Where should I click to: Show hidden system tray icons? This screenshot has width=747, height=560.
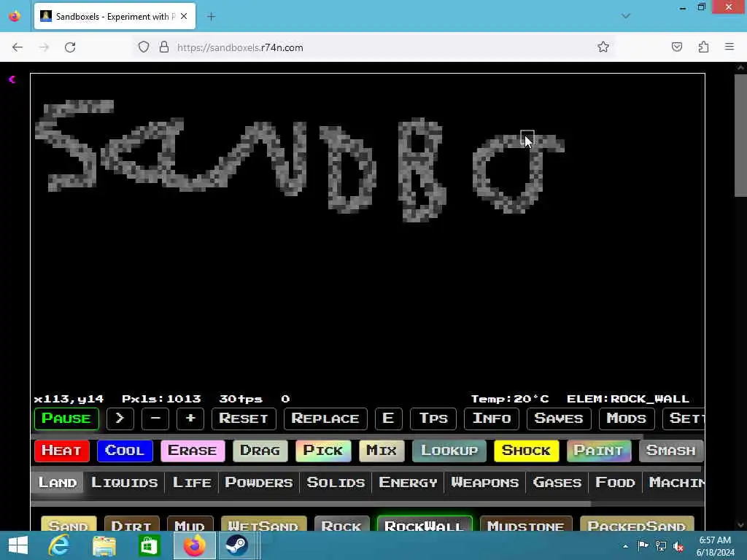625,546
